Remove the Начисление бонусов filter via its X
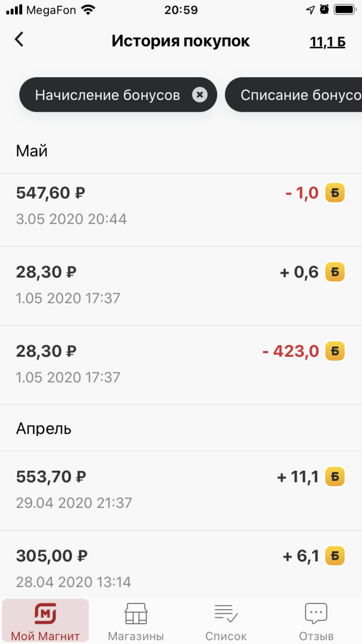This screenshot has height=644, width=362. click(x=200, y=95)
